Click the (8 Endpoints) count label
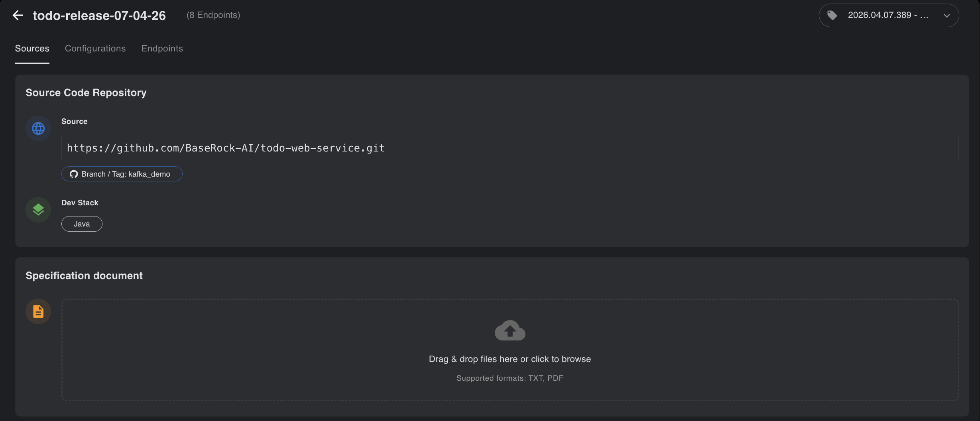This screenshot has width=980, height=421. (x=213, y=15)
